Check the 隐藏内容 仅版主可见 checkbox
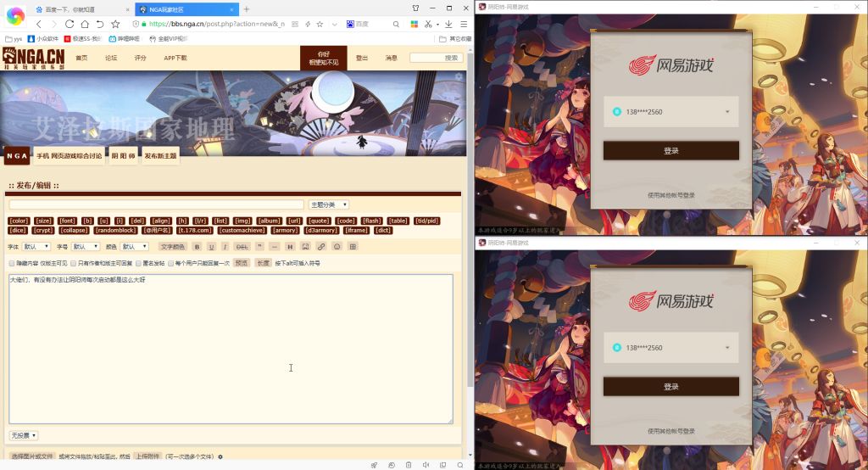Viewport: 868px width, 470px height. pos(12,263)
